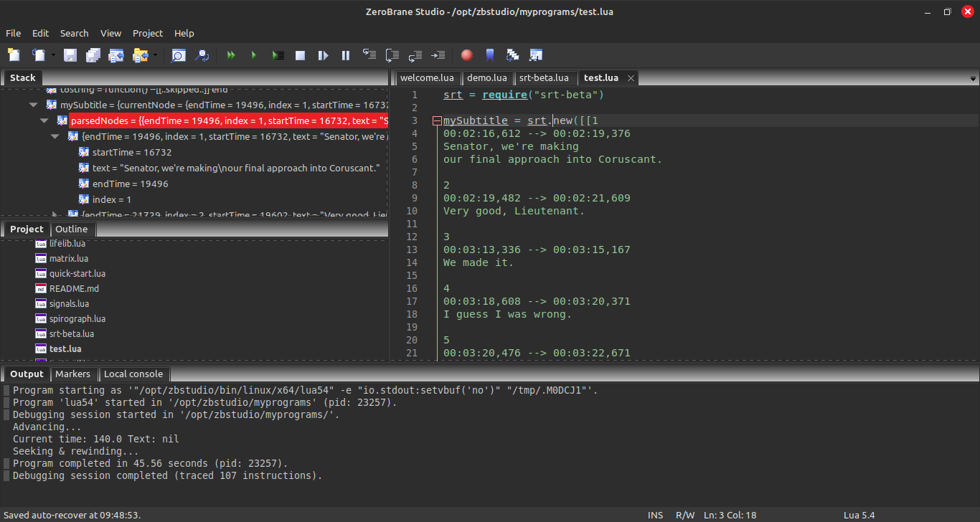
Task: Switch to demo.lua editor tab
Action: tap(486, 77)
